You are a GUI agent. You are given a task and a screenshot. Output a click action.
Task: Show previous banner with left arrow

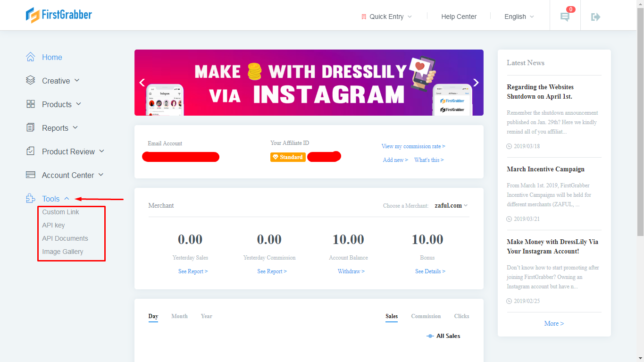(142, 83)
